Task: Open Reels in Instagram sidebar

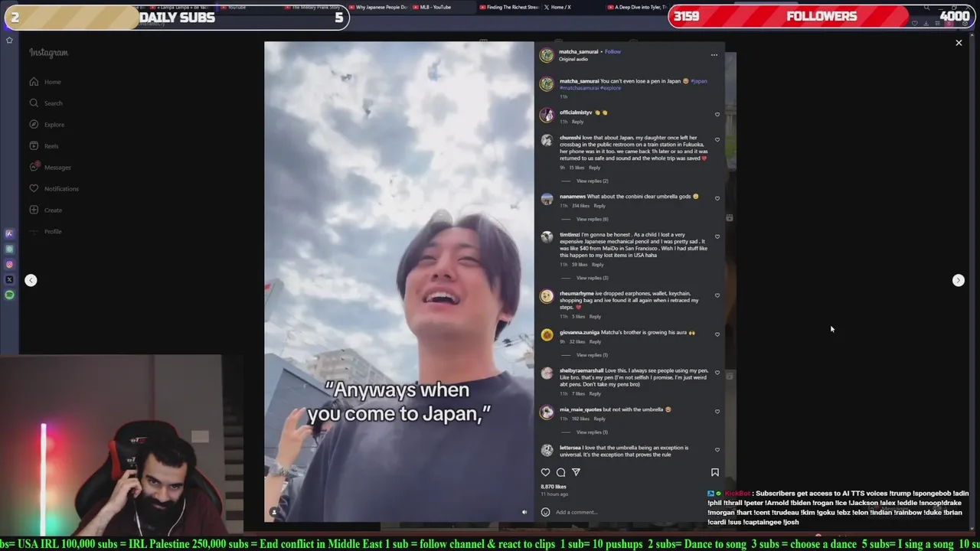Action: pyautogui.click(x=44, y=146)
